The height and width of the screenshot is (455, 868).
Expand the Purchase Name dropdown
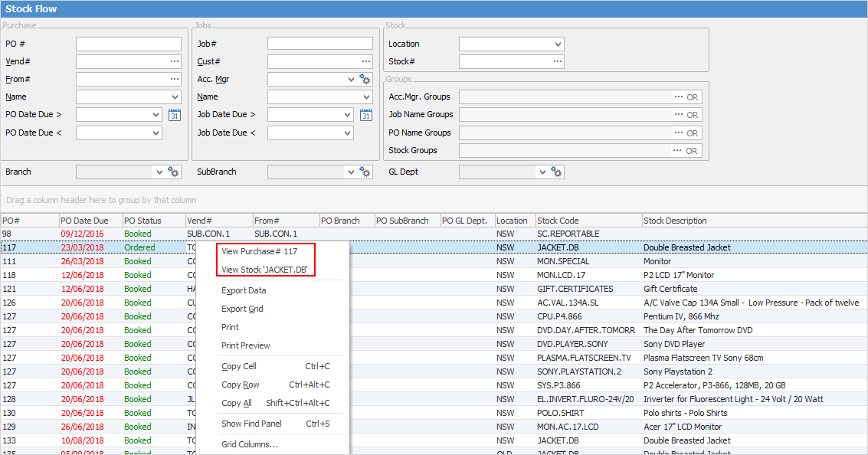pyautogui.click(x=175, y=97)
